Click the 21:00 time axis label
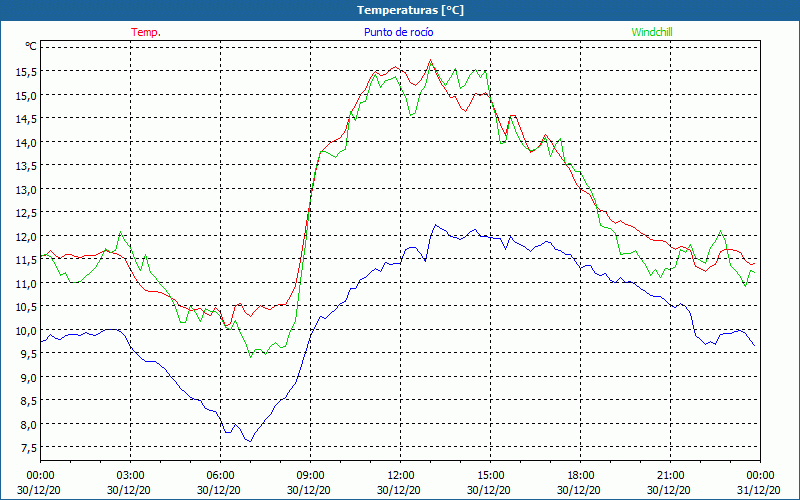This screenshot has height=500, width=800. point(670,476)
